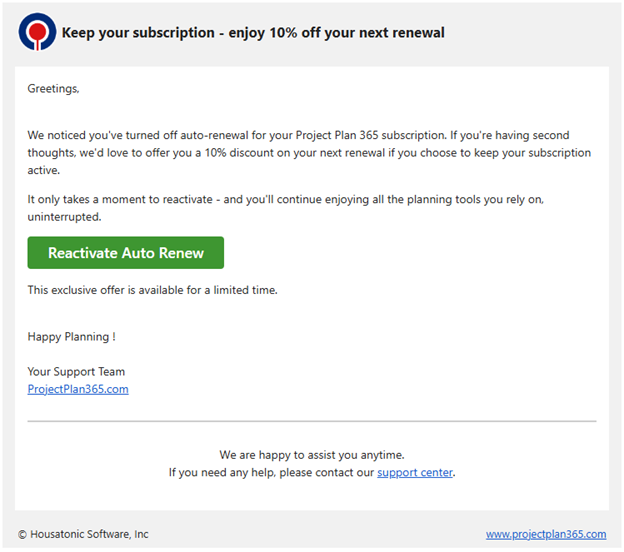Click the Keep your subscription heading
624x552 pixels.
253,33
